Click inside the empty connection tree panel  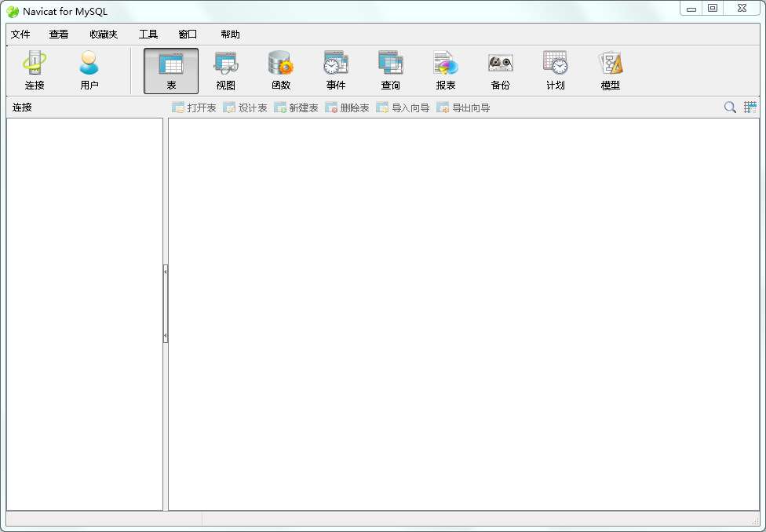85,314
